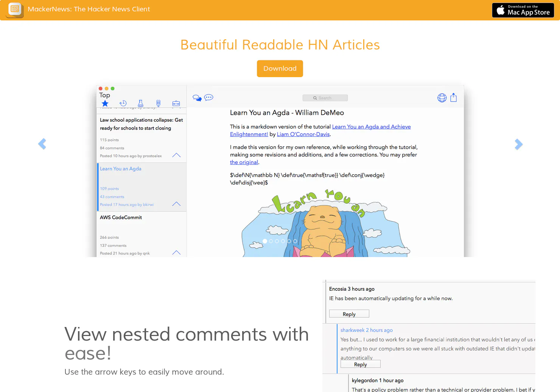
Task: Select the Top stories star icon
Action: coord(105,103)
